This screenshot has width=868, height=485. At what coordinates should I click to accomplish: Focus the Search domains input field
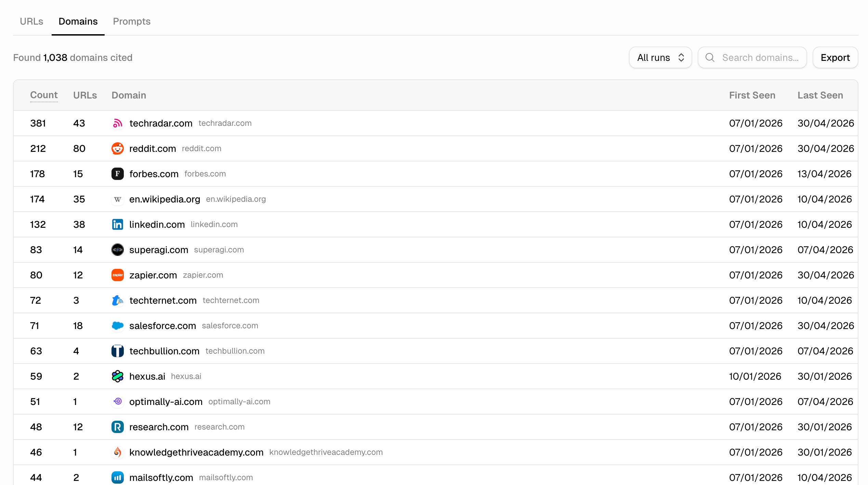pos(752,57)
